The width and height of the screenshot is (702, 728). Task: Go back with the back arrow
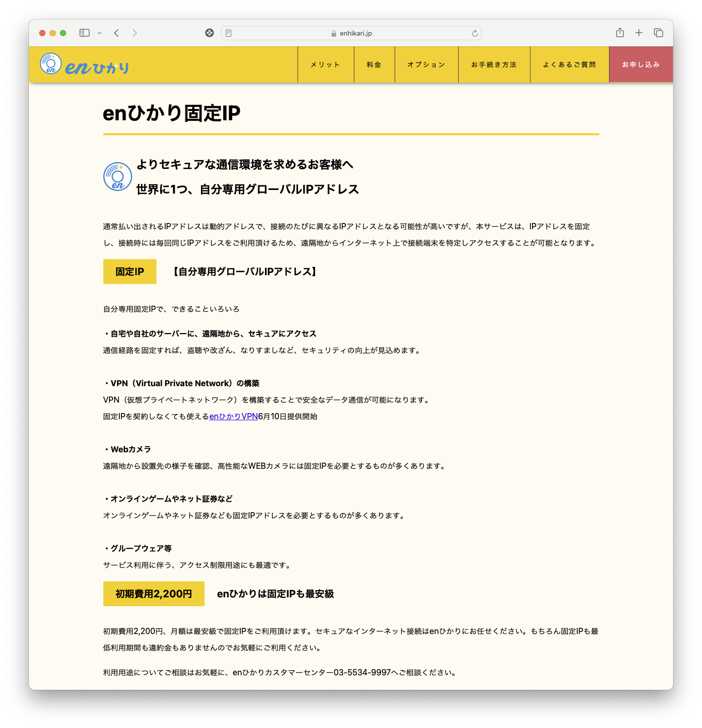tap(117, 33)
